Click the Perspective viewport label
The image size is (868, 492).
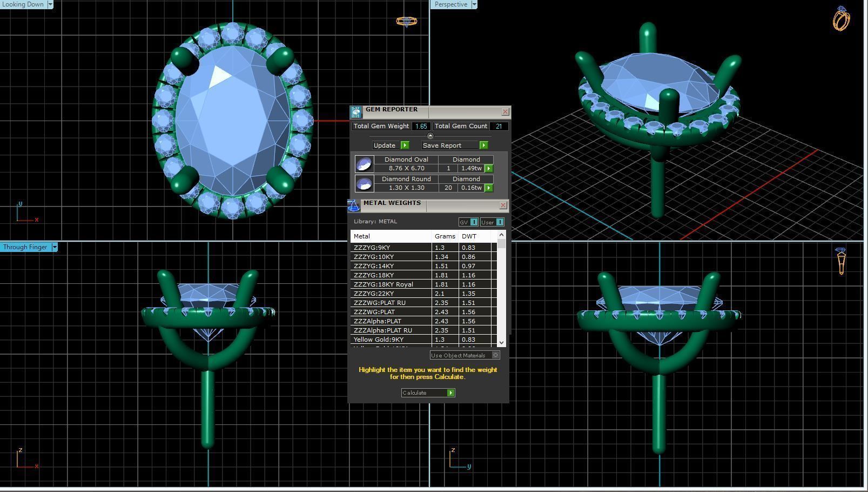[x=450, y=4]
